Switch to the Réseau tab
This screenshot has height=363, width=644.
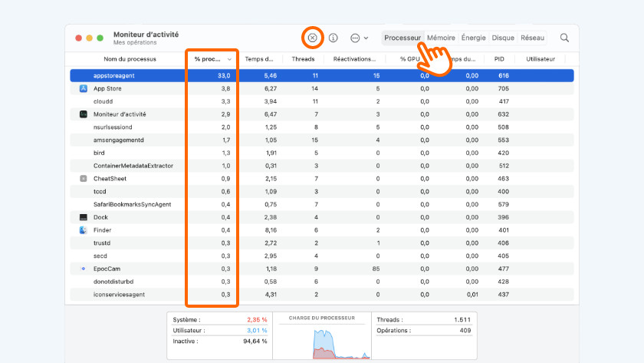[x=532, y=38]
